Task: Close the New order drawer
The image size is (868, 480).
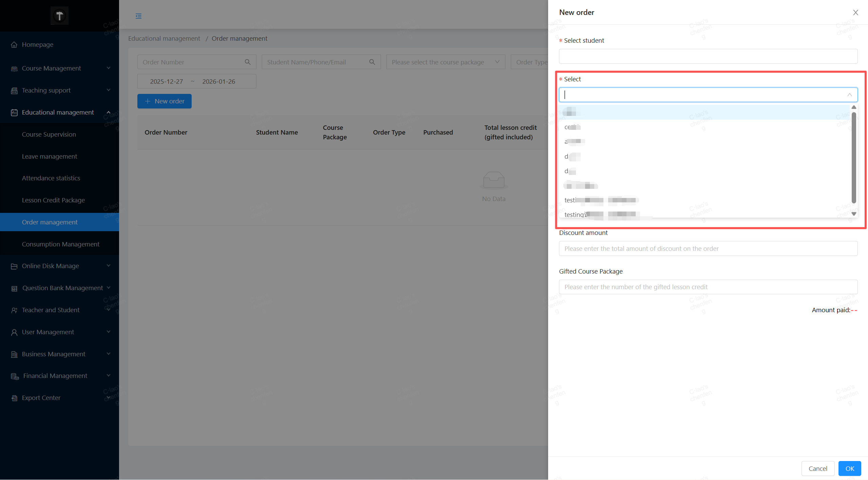Action: coord(855,13)
